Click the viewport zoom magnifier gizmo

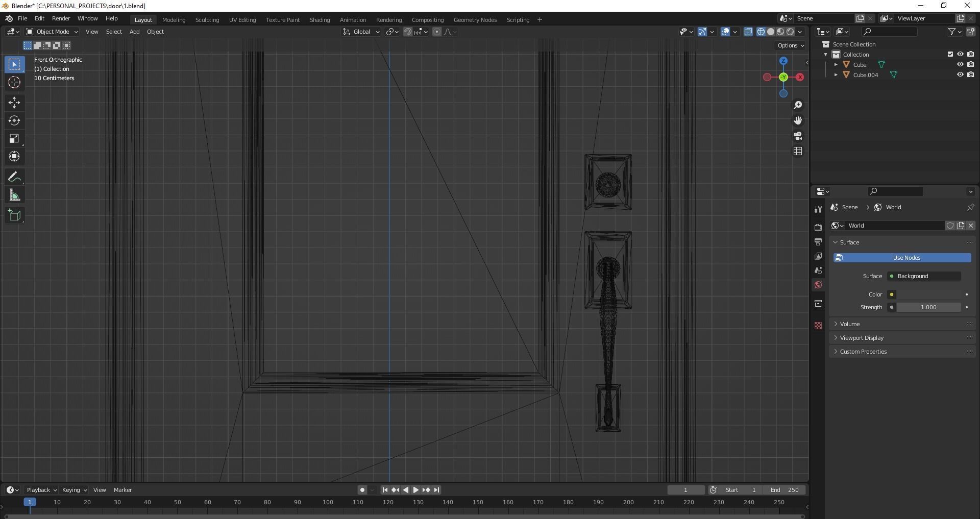[x=798, y=105]
